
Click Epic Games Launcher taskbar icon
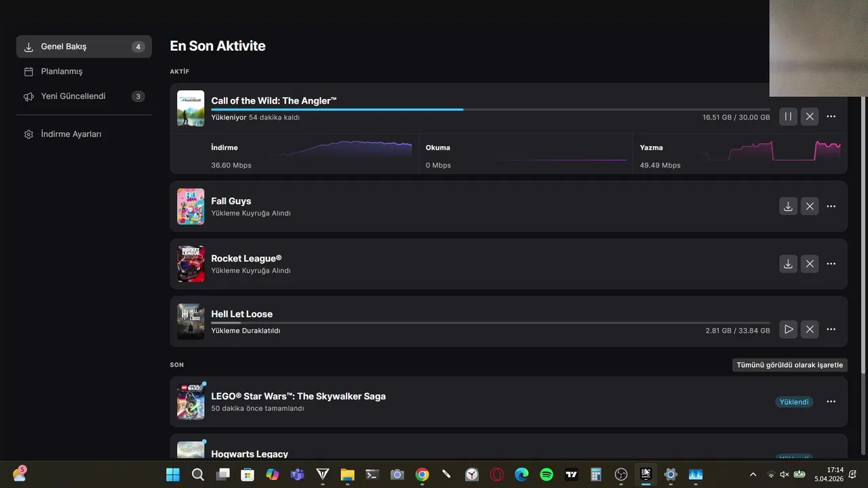(646, 474)
